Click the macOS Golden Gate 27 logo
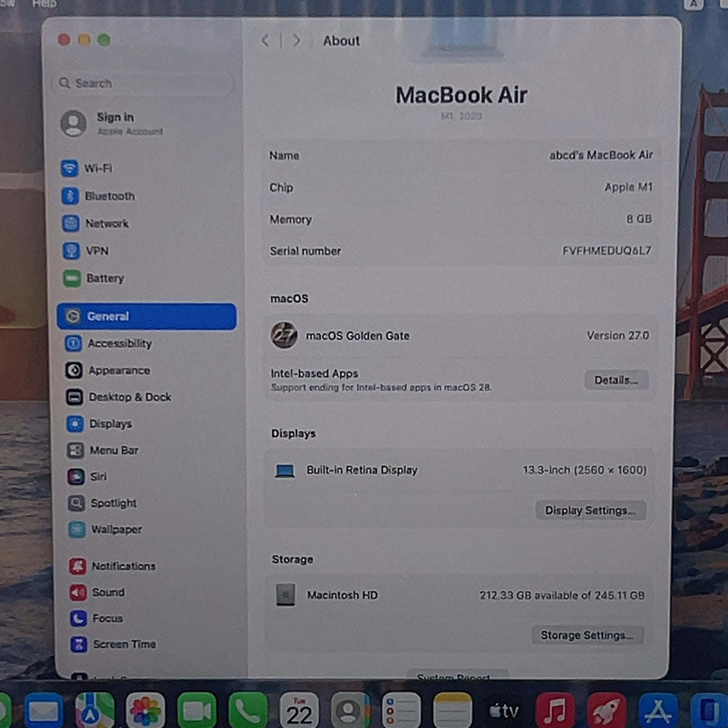The height and width of the screenshot is (728, 728). (284, 335)
